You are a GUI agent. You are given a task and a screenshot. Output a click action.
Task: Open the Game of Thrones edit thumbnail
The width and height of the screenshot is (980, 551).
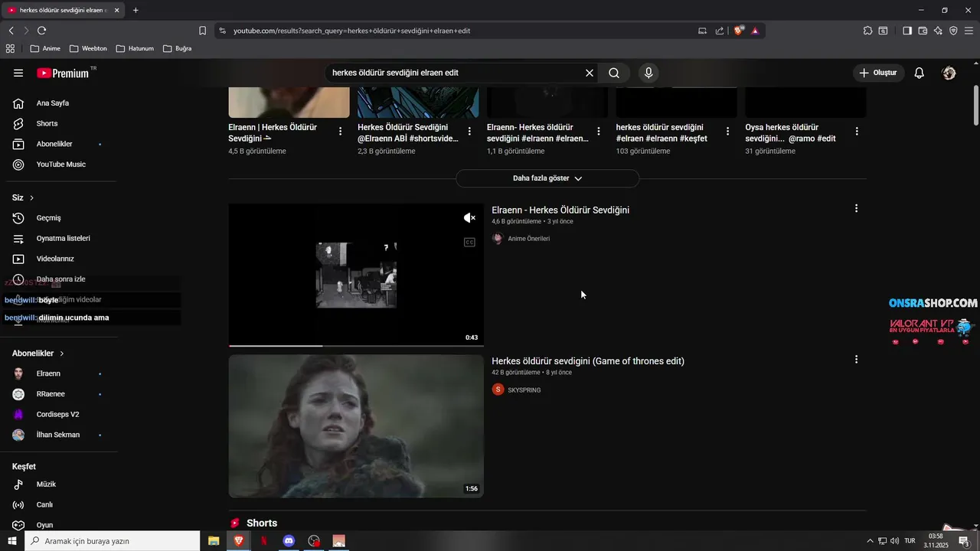[x=356, y=426]
